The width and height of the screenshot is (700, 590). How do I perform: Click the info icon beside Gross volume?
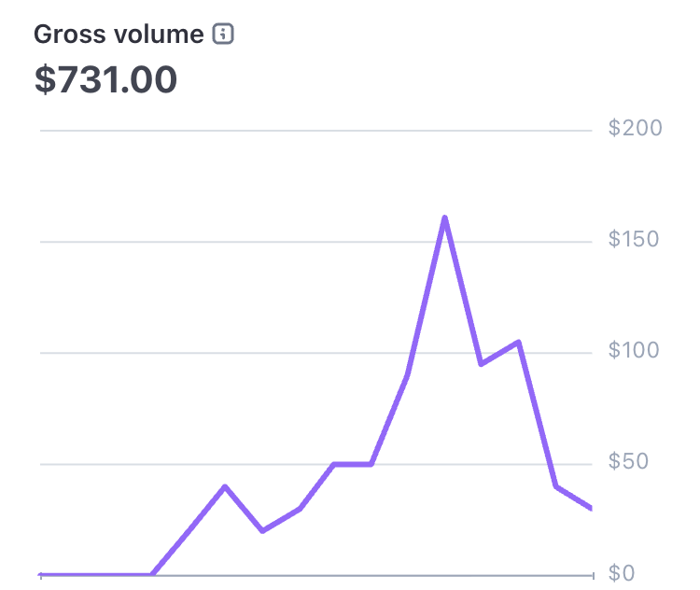tap(223, 35)
